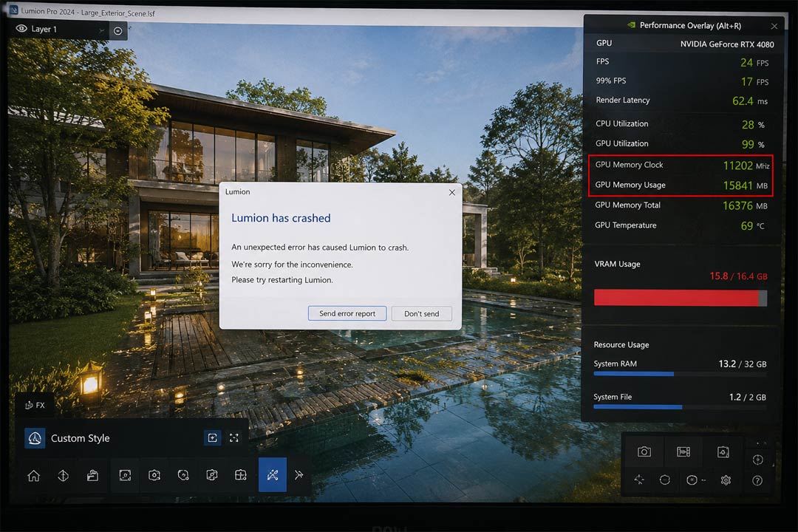Click the Home icon in the bottom toolbar
The height and width of the screenshot is (532, 798).
[33, 476]
